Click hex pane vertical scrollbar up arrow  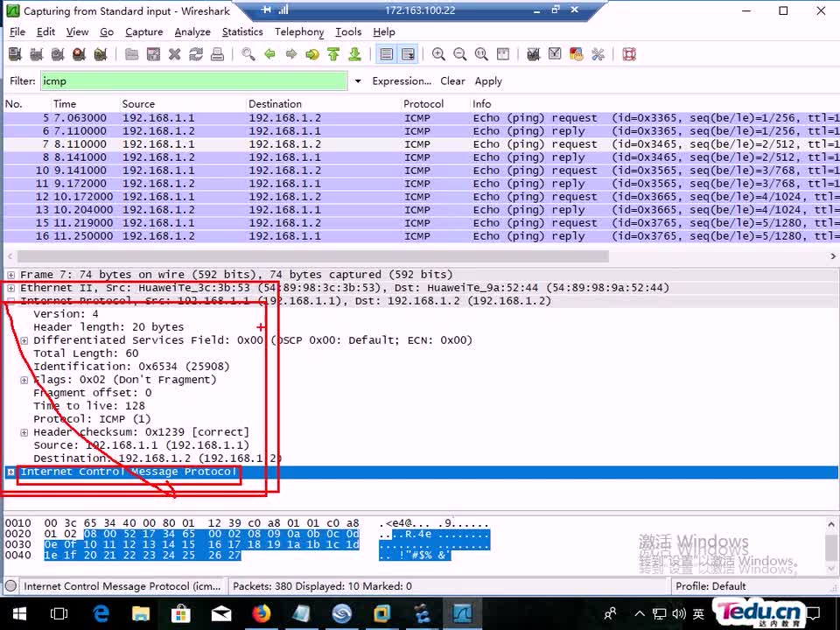tap(831, 524)
